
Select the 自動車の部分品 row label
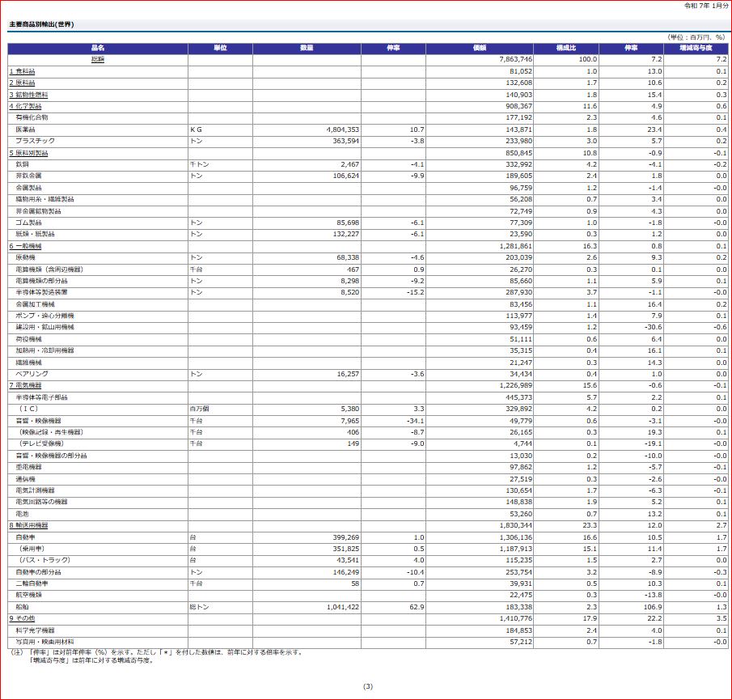[x=38, y=572]
